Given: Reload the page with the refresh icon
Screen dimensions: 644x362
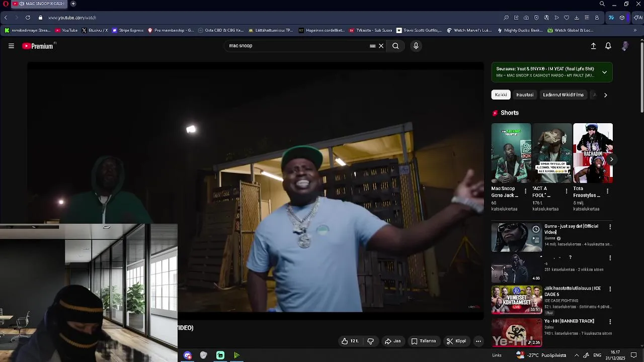Looking at the screenshot, I should (x=28, y=18).
